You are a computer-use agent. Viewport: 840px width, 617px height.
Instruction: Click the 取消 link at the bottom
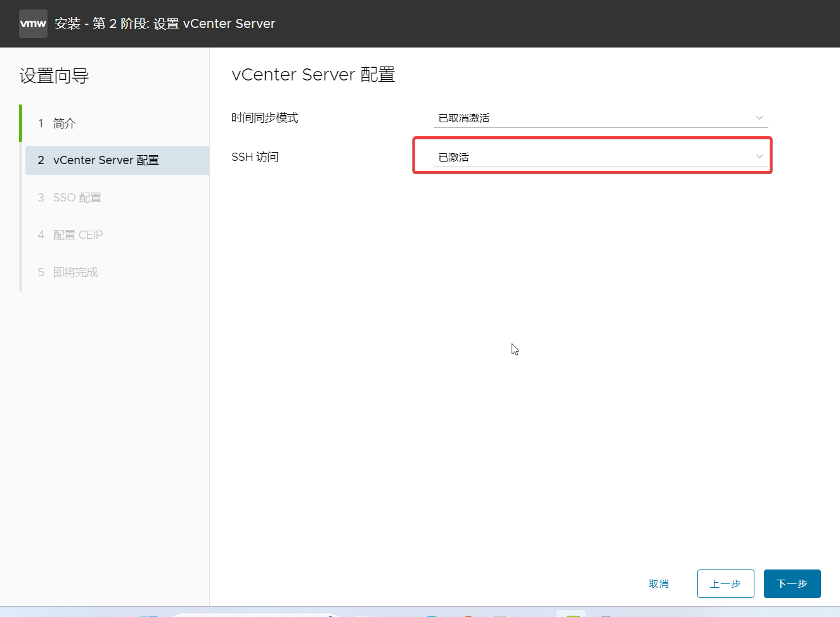tap(659, 583)
